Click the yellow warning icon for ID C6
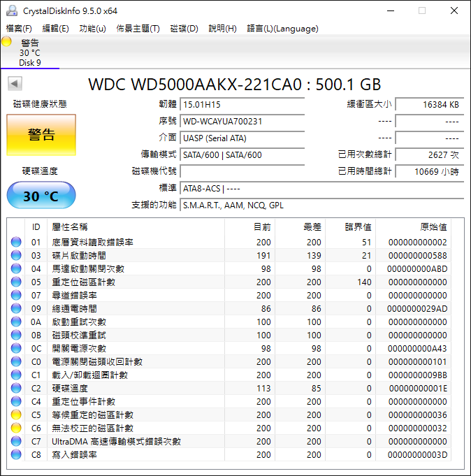Screen dimensions: 471x476 pos(16,428)
